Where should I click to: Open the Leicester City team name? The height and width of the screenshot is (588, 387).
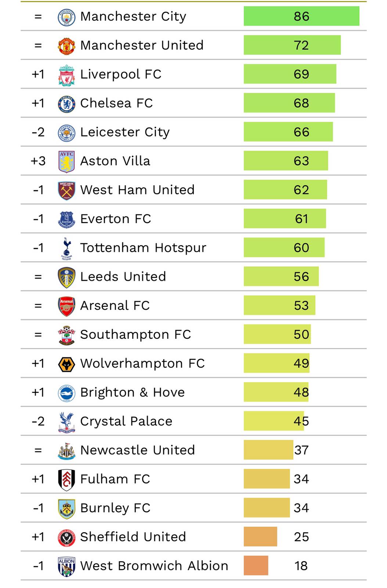[x=125, y=132]
